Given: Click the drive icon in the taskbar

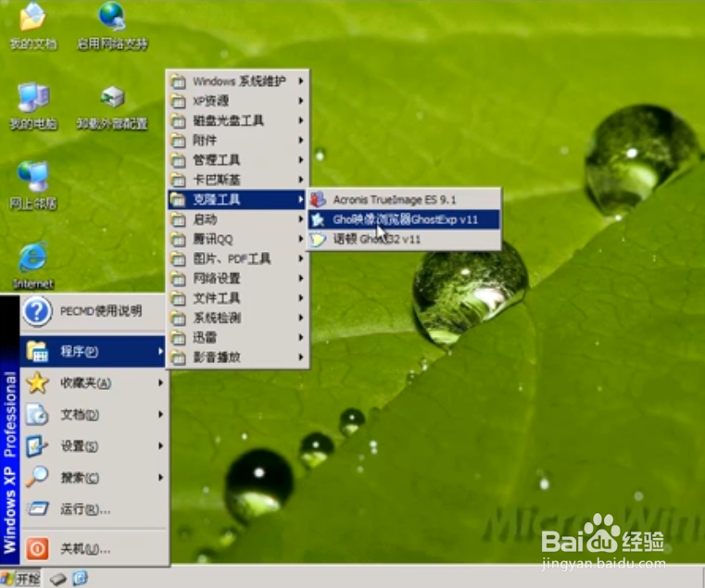Looking at the screenshot, I should [x=58, y=579].
